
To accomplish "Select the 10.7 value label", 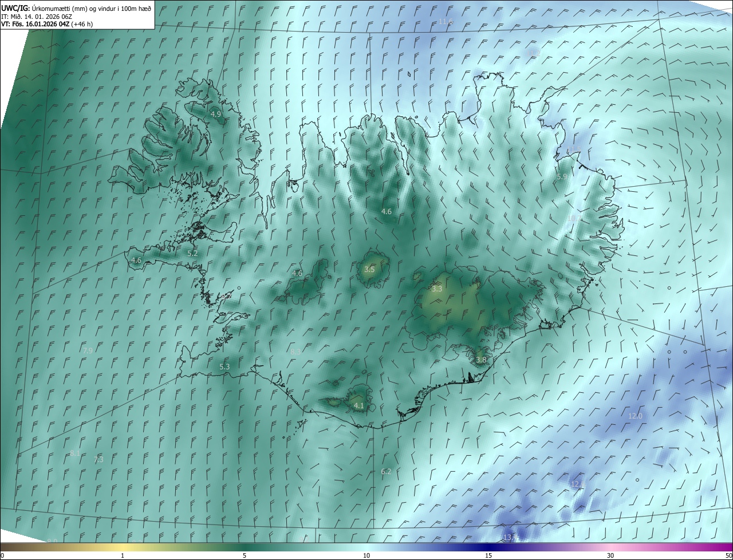I will (x=574, y=218).
